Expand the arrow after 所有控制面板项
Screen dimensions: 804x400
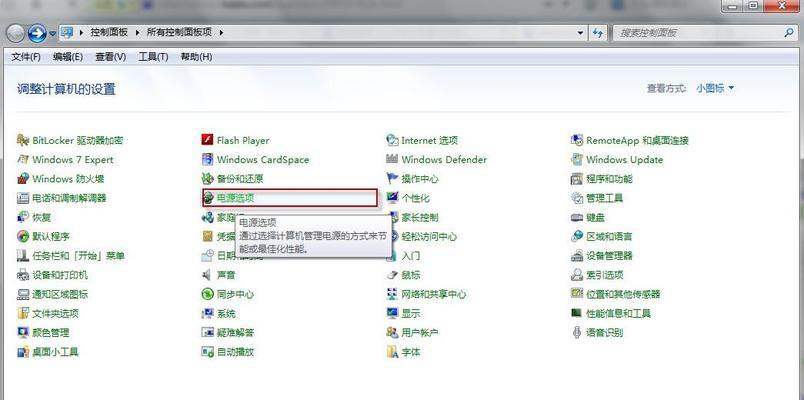coord(222,32)
